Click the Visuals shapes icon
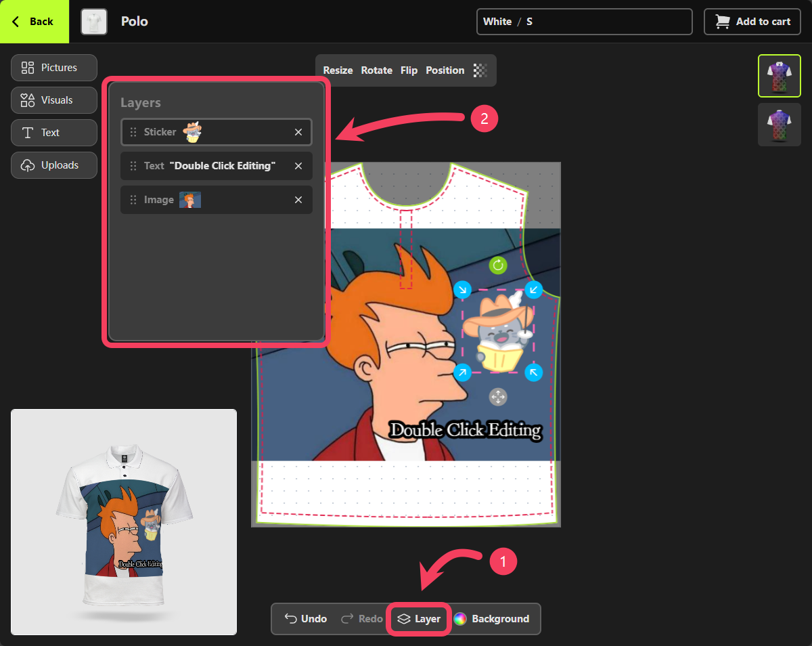812x646 pixels. [x=28, y=100]
